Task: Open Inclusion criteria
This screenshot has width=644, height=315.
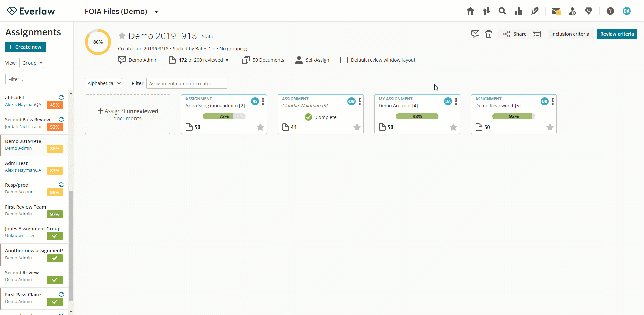Action: click(570, 34)
